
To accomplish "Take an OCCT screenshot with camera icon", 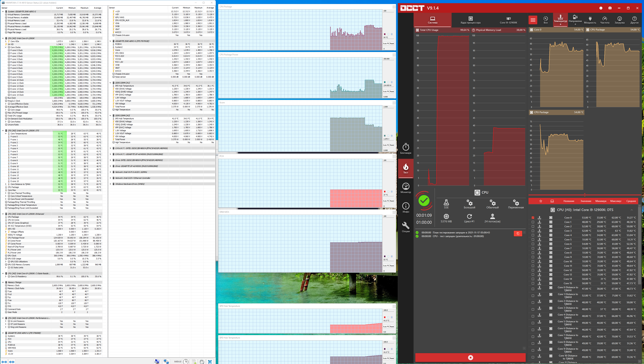I will click(610, 8).
